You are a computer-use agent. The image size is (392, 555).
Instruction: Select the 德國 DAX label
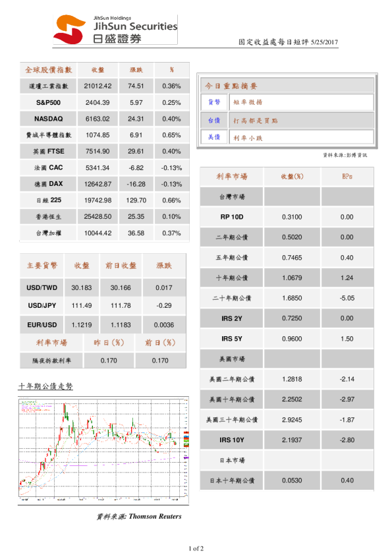[49, 184]
